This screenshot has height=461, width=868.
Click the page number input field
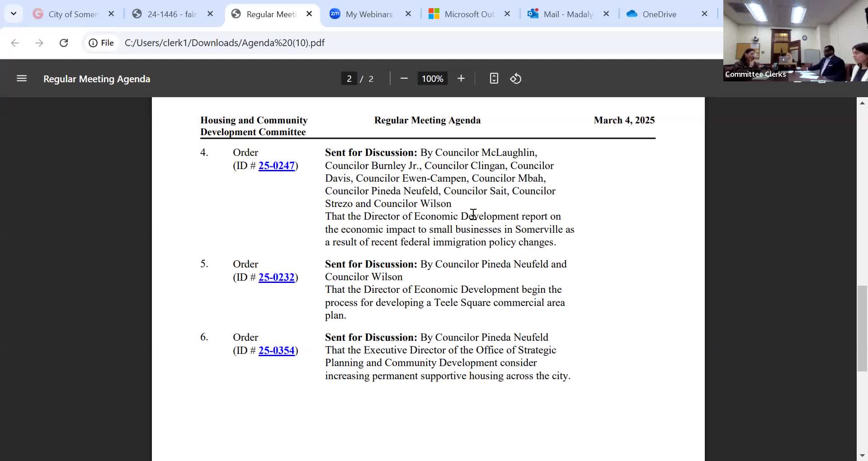pos(349,79)
